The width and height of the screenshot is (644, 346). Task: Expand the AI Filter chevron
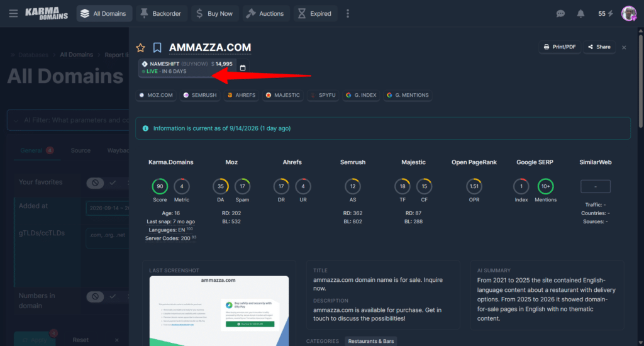16,121
